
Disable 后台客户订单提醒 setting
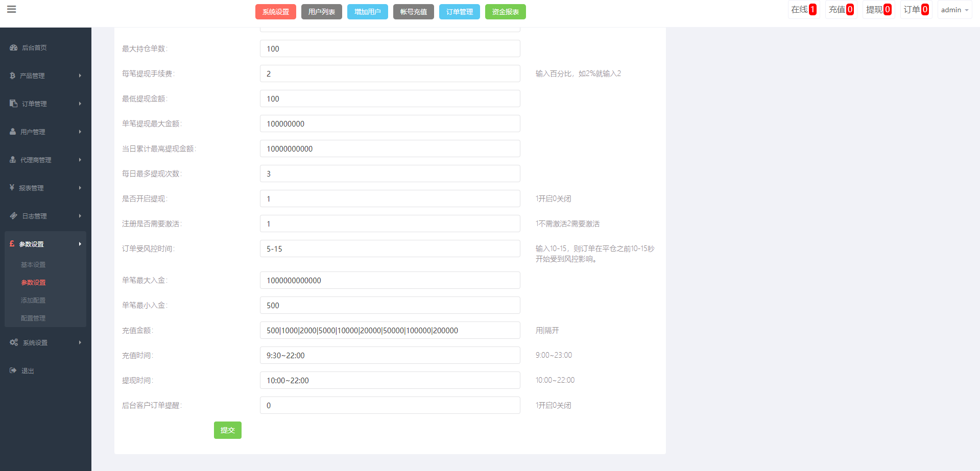pos(390,405)
